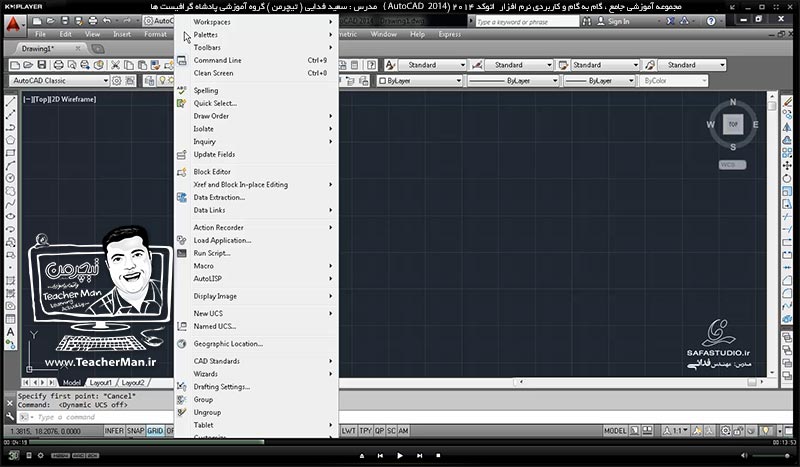
Task: Click the WCS label under ViewCube
Action: [732, 164]
